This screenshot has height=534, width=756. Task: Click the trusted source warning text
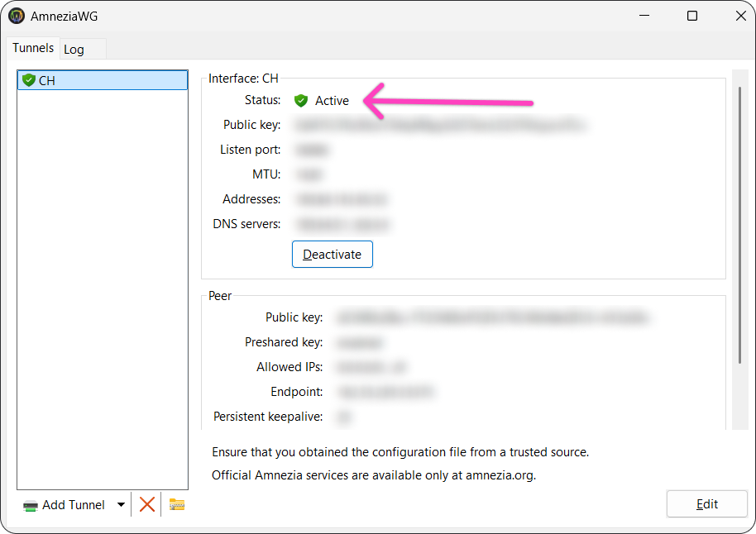(x=400, y=452)
